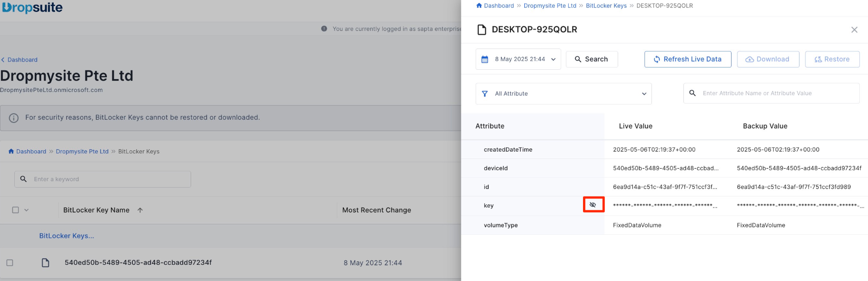Expand the select-all checkbox dropdown arrow
Image resolution: width=868 pixels, height=281 pixels.
(26, 210)
